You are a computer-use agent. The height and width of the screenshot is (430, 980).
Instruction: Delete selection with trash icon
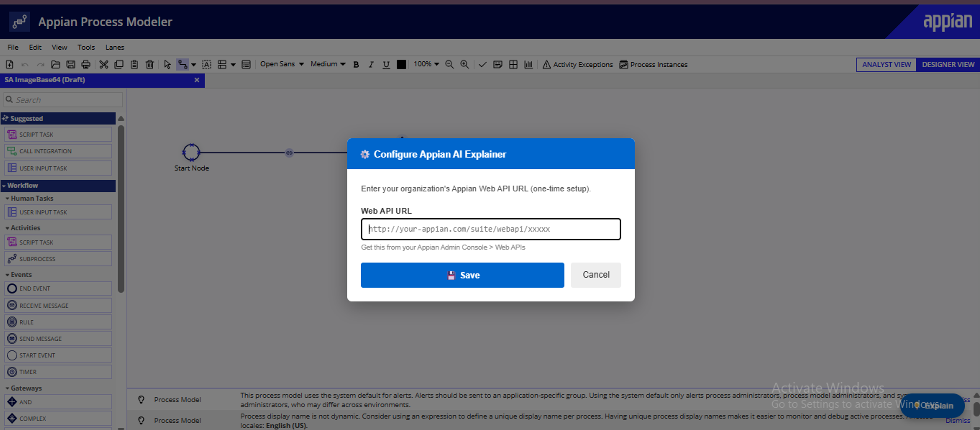[150, 64]
